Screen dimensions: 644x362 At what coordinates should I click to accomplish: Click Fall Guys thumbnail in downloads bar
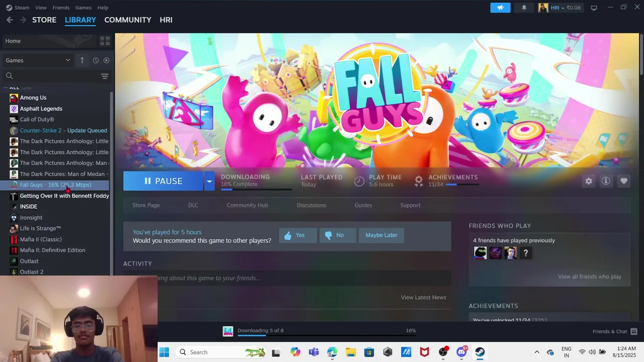click(228, 331)
